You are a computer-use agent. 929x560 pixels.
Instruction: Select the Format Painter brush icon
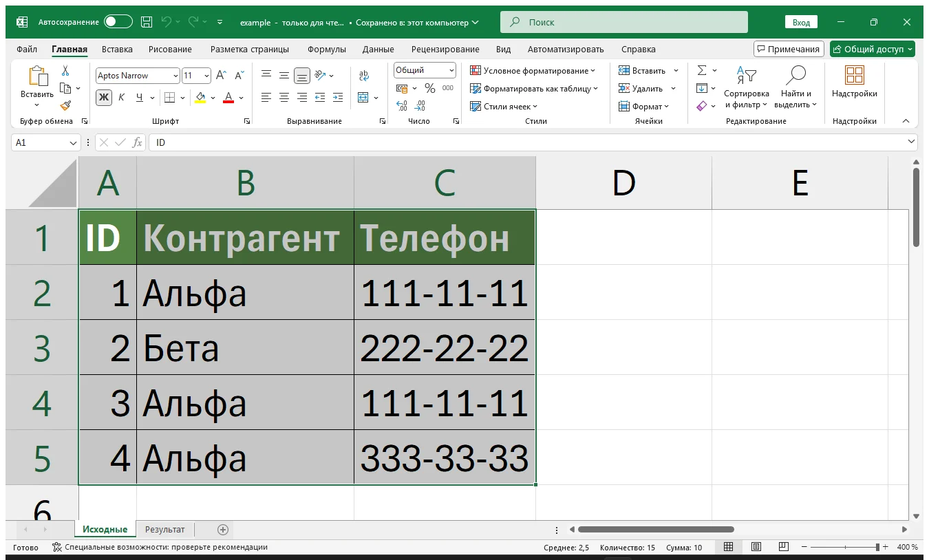tap(65, 106)
